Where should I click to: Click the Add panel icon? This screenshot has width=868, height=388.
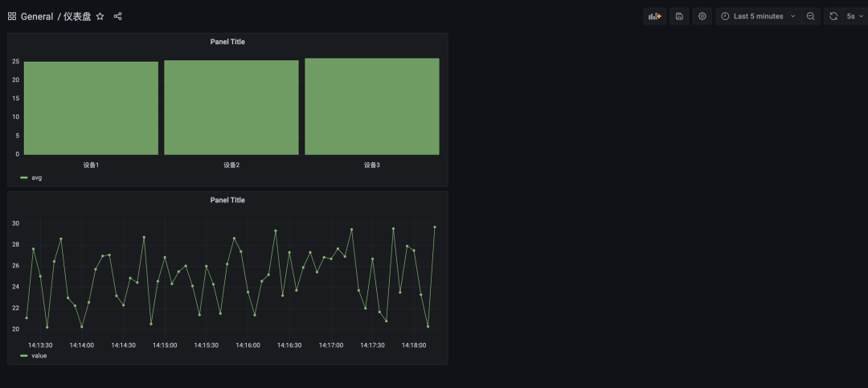coord(654,16)
